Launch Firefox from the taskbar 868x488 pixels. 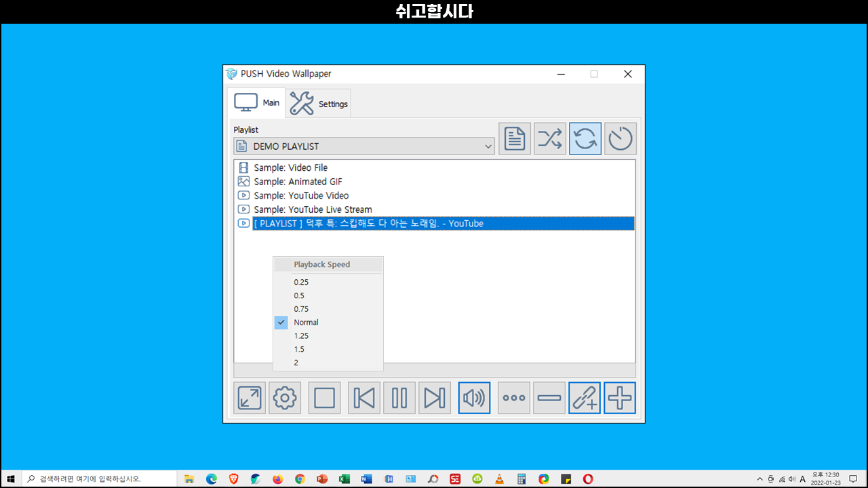(278, 479)
